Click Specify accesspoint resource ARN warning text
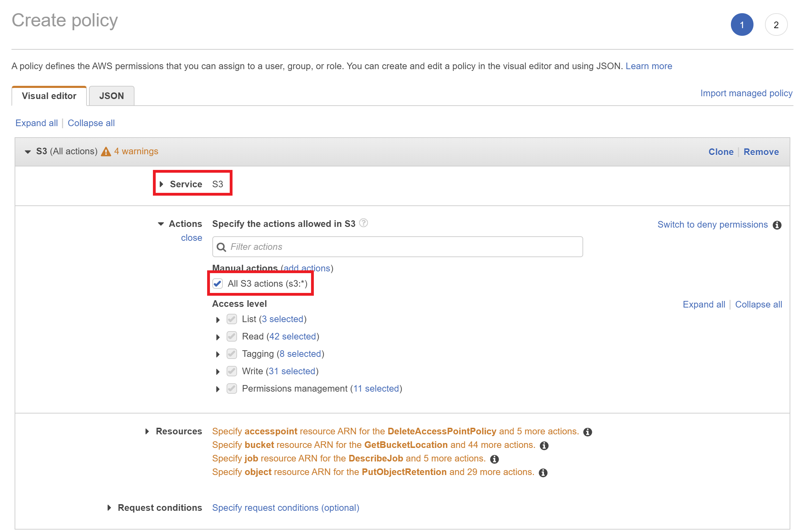Screen dimensions: 807x532 (x=396, y=431)
